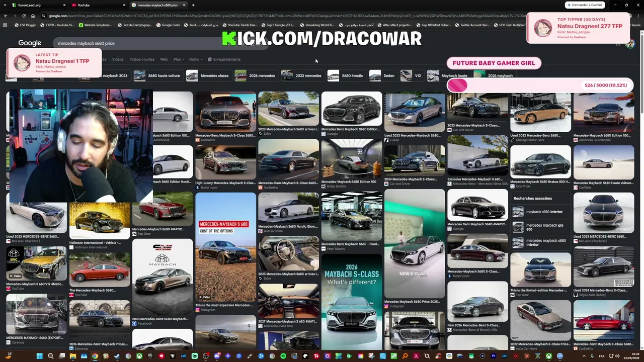644x362 pixels.
Task: Open the Top 100 Most Subscribed bookmark
Action: pyautogui.click(x=433, y=25)
